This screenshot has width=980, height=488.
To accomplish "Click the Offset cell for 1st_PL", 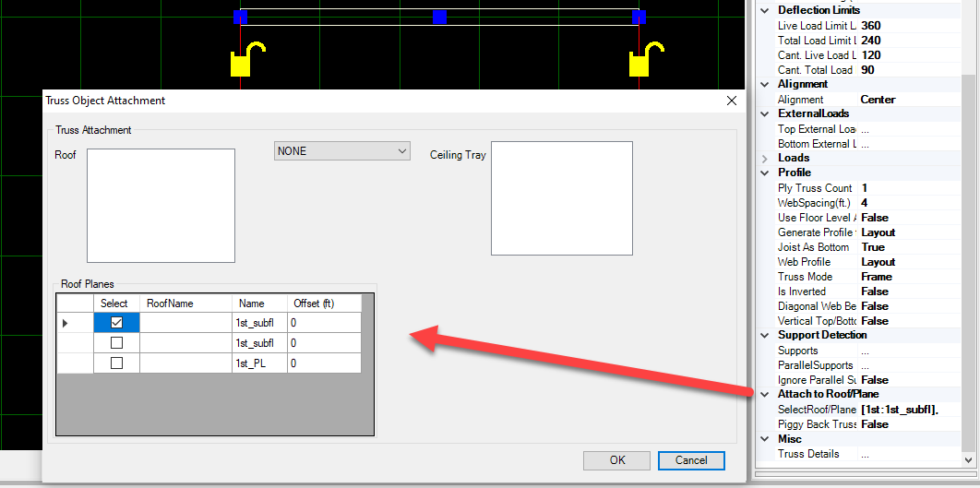I will pos(323,363).
